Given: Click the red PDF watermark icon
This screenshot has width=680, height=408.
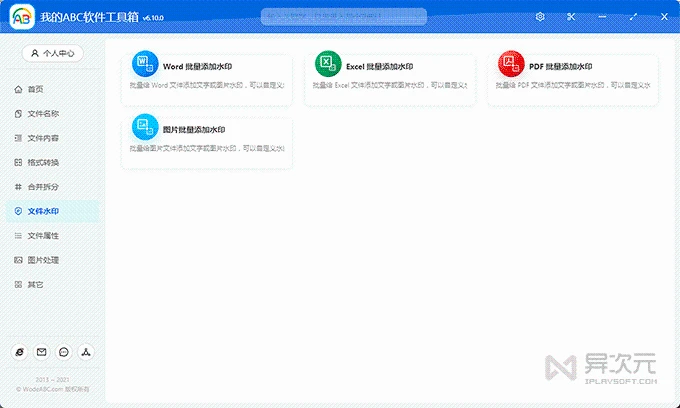Looking at the screenshot, I should [x=511, y=64].
